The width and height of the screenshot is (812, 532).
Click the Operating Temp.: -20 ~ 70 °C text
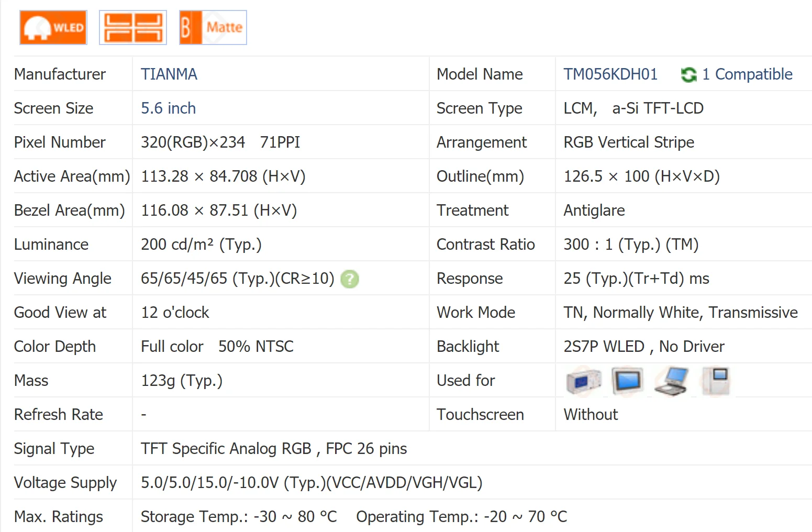pos(462,517)
